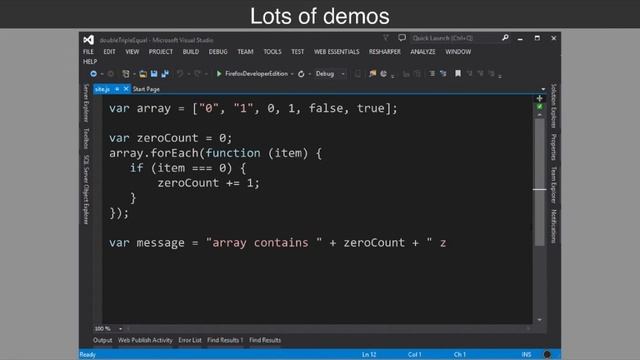Start debugging with the green play icon
The width and height of the screenshot is (640, 360).
(219, 74)
